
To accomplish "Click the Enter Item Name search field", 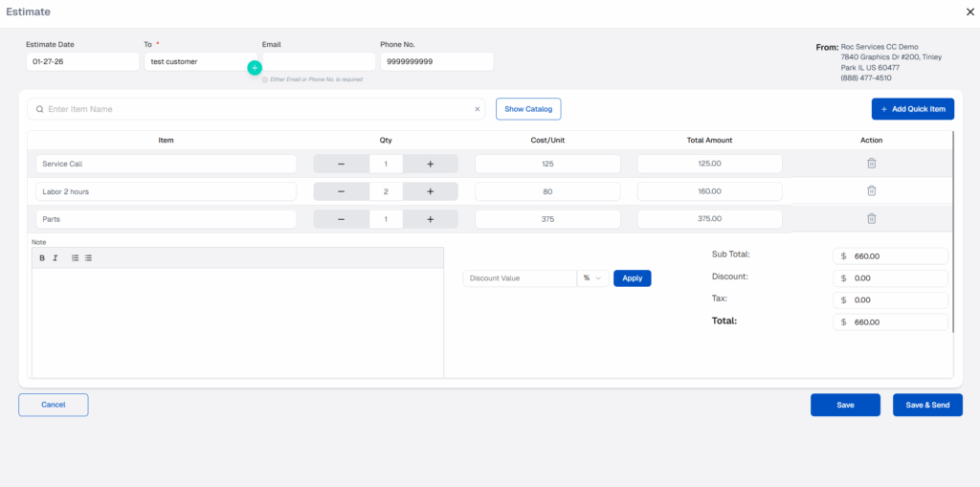I will [x=258, y=109].
